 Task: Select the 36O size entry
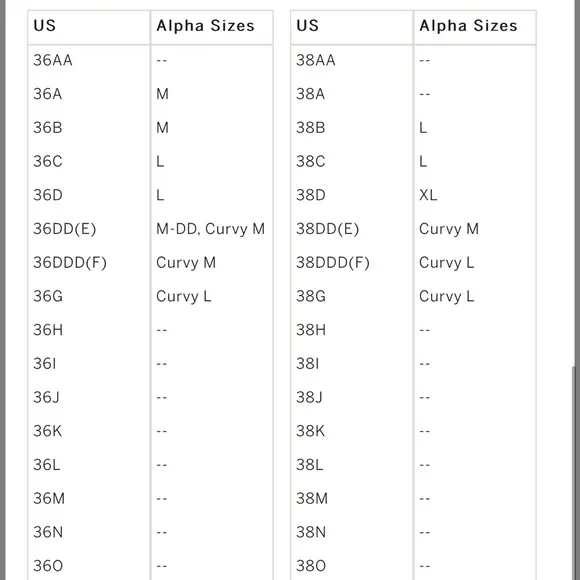click(x=48, y=566)
